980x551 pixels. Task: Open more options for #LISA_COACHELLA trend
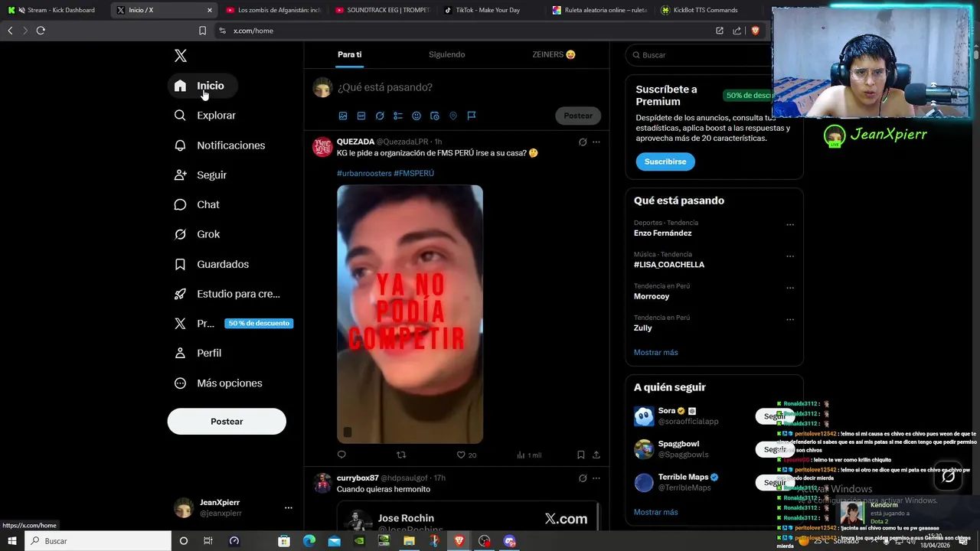coord(790,256)
